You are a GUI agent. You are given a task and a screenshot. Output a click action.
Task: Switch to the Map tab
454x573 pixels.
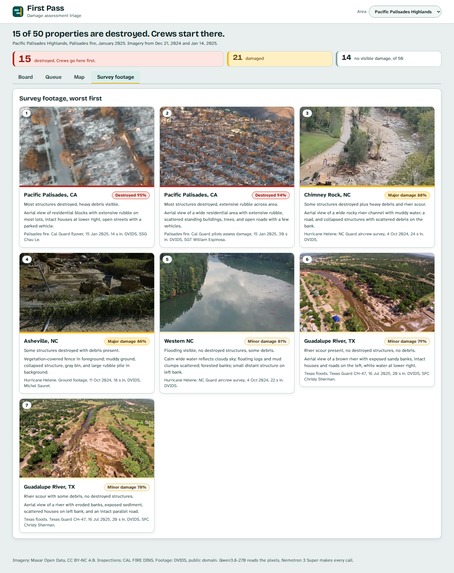point(79,77)
